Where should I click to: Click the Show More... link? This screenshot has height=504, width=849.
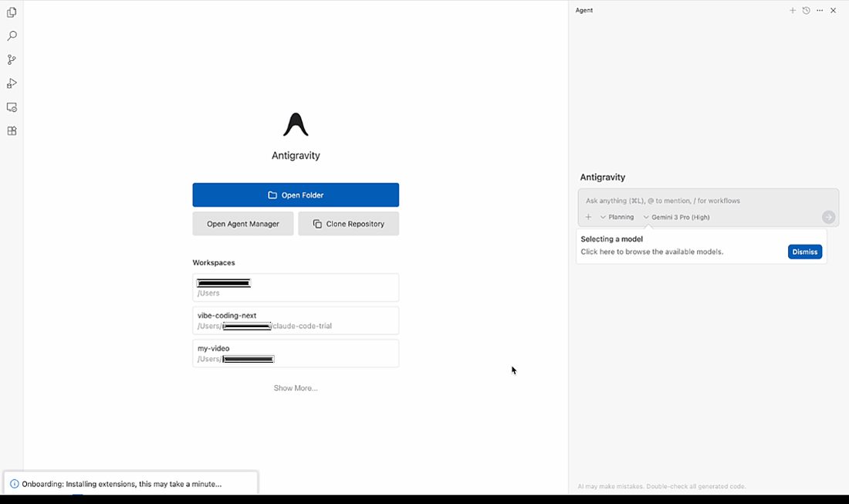point(296,388)
